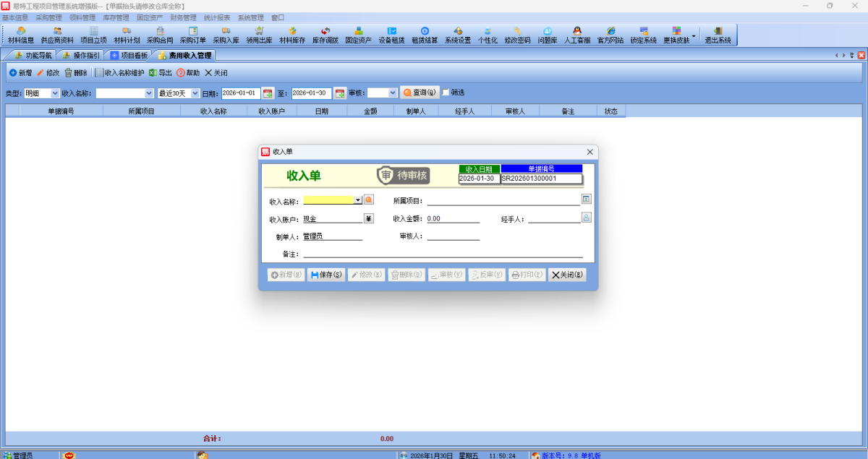The image size is (868, 459).
Task: Click the 经手人 person picker icon
Action: point(587,218)
